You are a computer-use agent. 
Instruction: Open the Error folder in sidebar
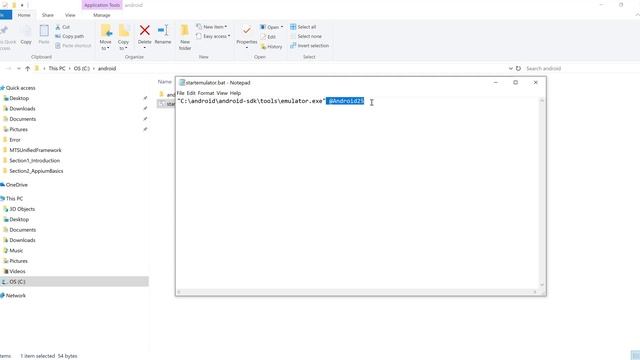(15, 140)
